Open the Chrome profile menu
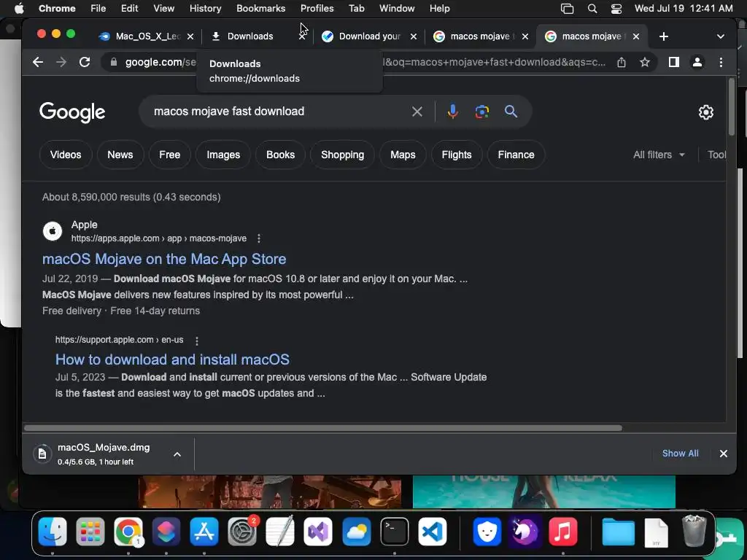The height and width of the screenshot is (560, 747). (x=697, y=62)
